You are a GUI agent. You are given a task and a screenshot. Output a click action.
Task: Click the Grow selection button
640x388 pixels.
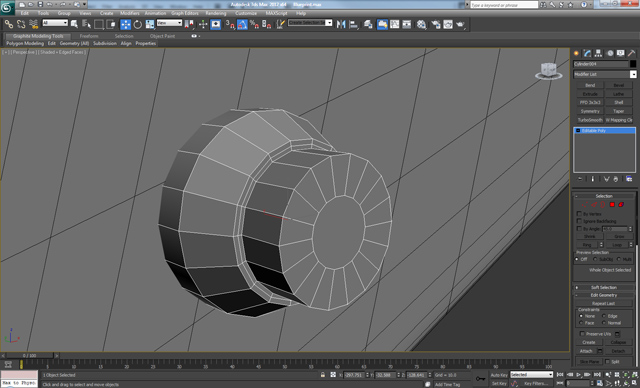[x=619, y=236]
